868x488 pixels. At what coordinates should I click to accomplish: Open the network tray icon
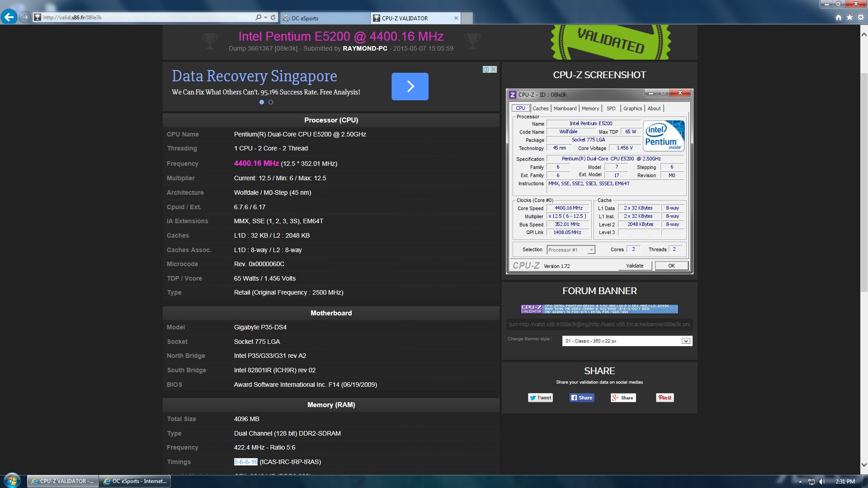click(x=811, y=482)
